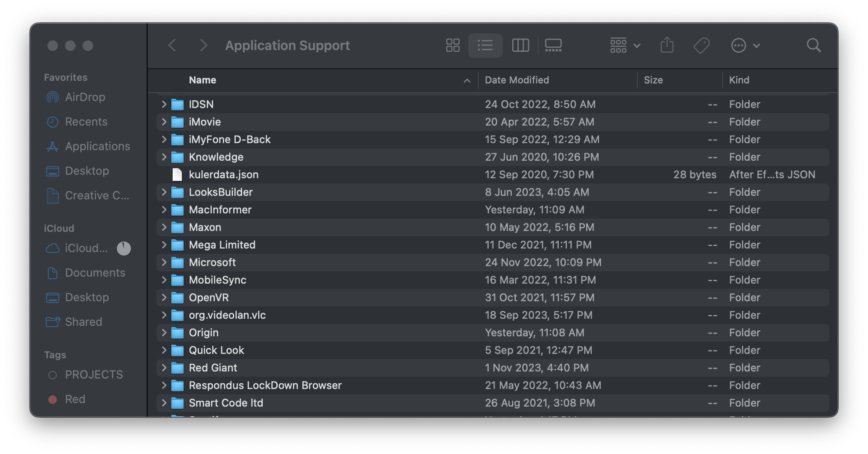Switch to gallery view

tap(553, 45)
